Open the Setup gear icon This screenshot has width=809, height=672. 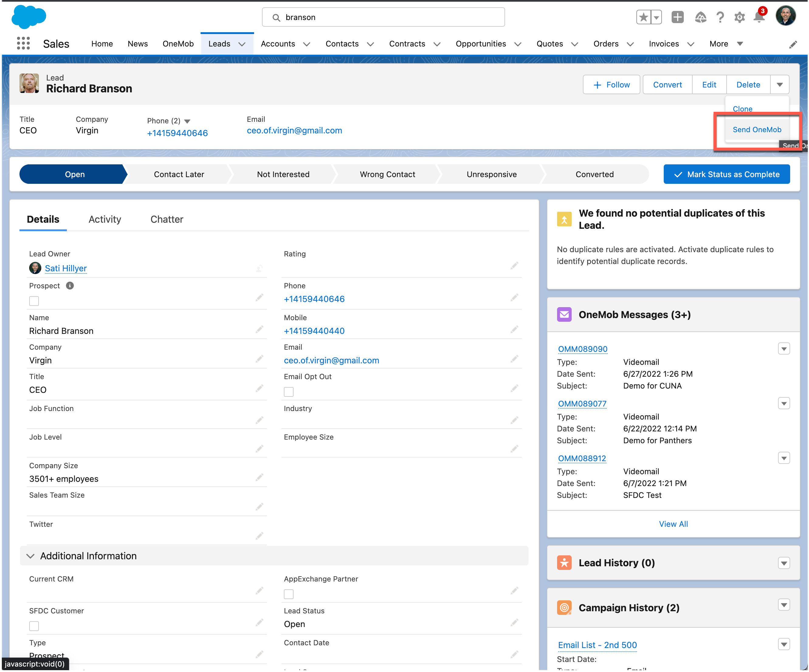pyautogui.click(x=739, y=17)
